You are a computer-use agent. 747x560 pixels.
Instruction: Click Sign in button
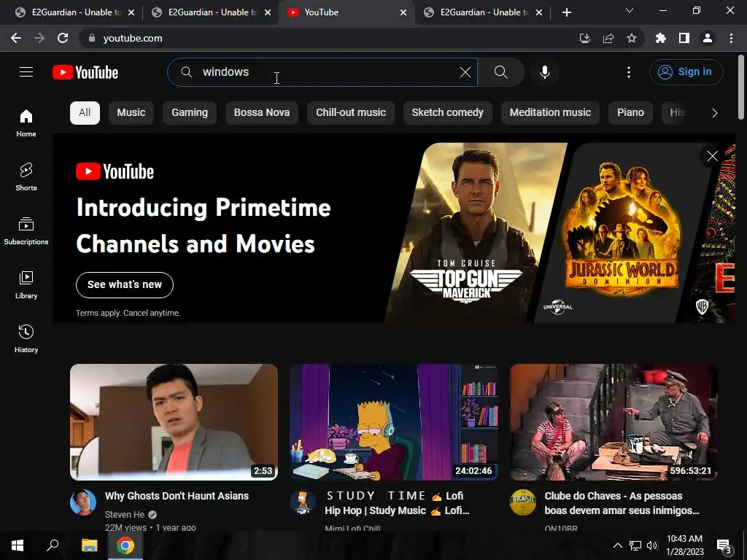(x=686, y=72)
